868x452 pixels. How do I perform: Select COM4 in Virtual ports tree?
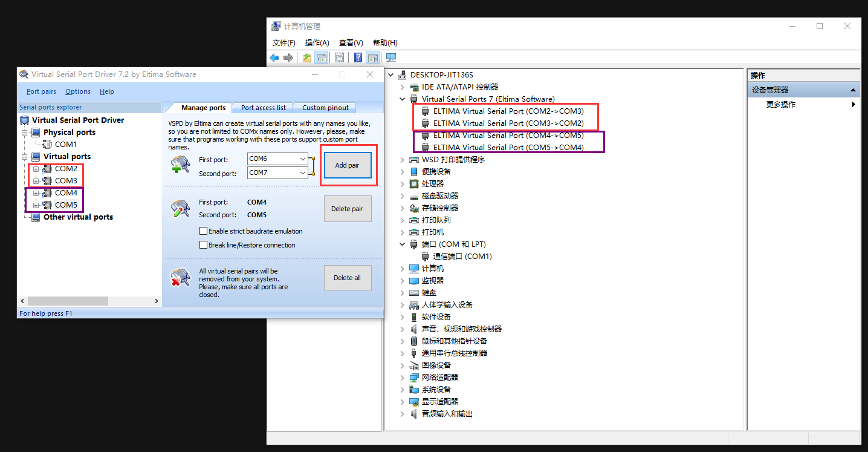tap(66, 193)
